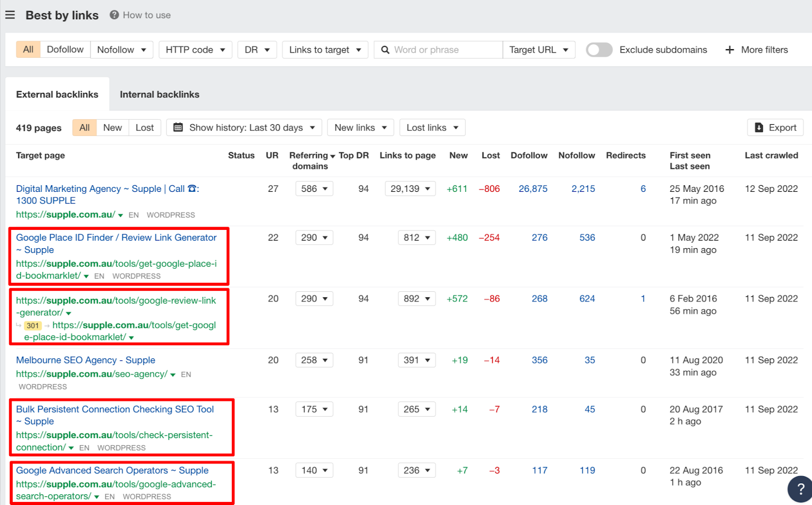Click the Export button
The width and height of the screenshot is (812, 505).
[x=775, y=127]
